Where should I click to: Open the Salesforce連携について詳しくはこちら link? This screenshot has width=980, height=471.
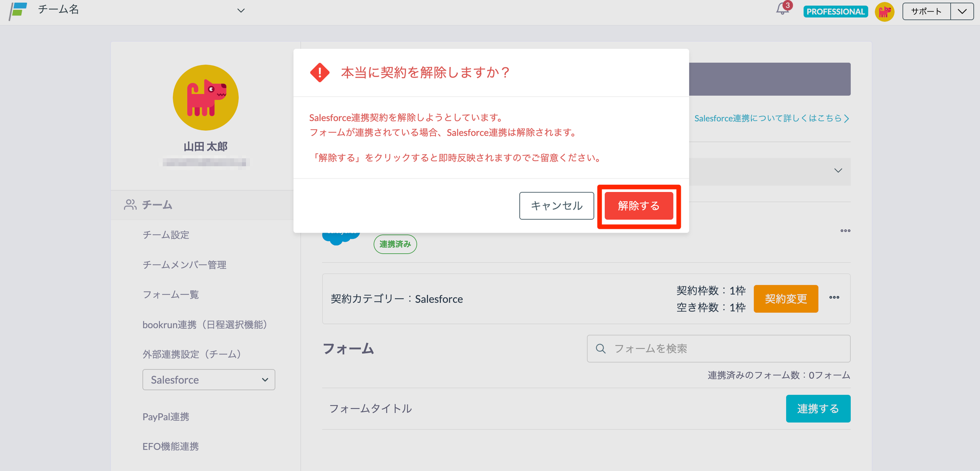coord(772,118)
